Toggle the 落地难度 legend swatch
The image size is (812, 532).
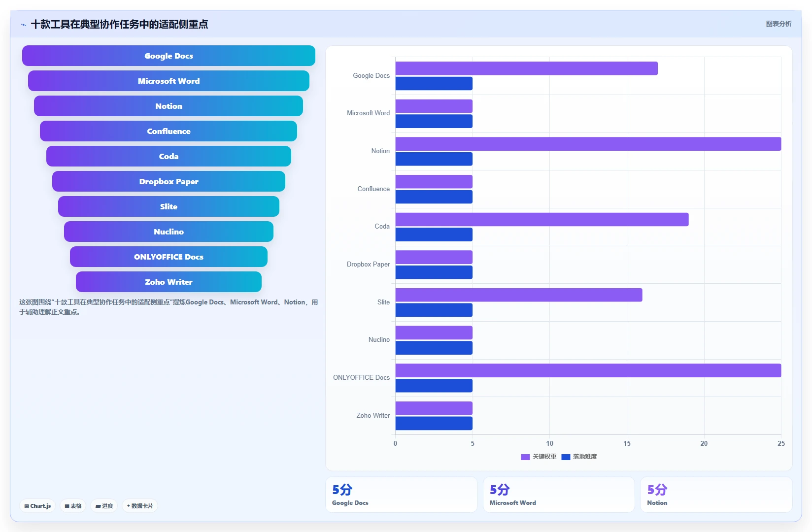click(x=566, y=457)
